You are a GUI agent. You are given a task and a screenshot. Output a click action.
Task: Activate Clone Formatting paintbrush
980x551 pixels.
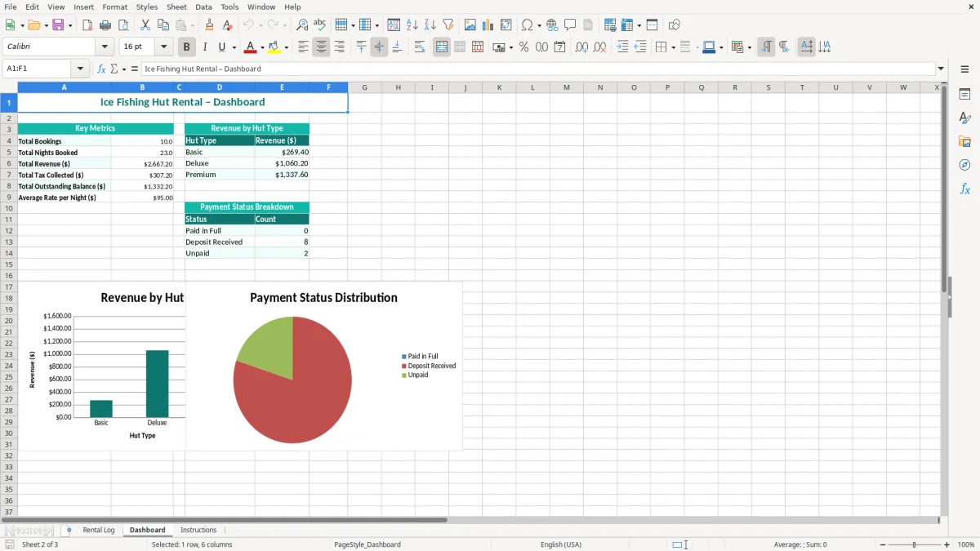(x=210, y=25)
